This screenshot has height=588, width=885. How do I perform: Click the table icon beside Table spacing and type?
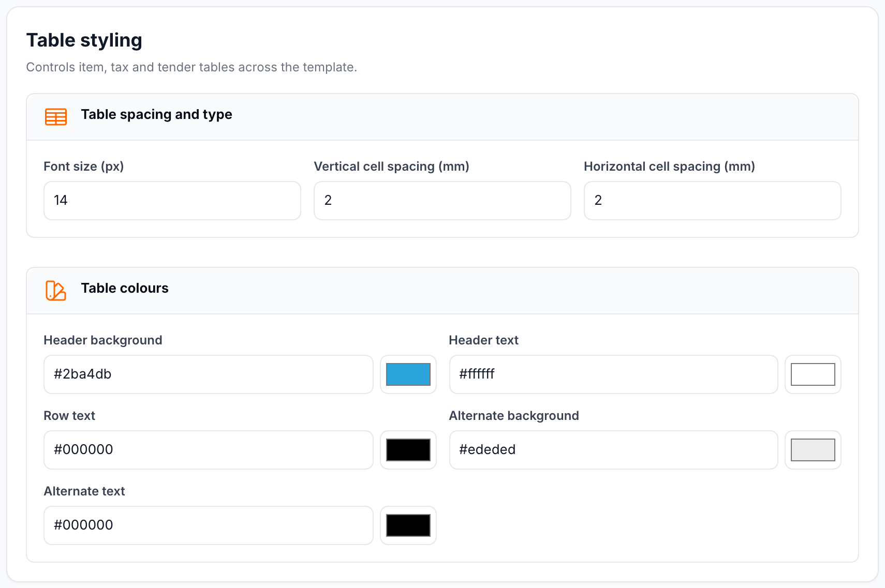point(56,117)
